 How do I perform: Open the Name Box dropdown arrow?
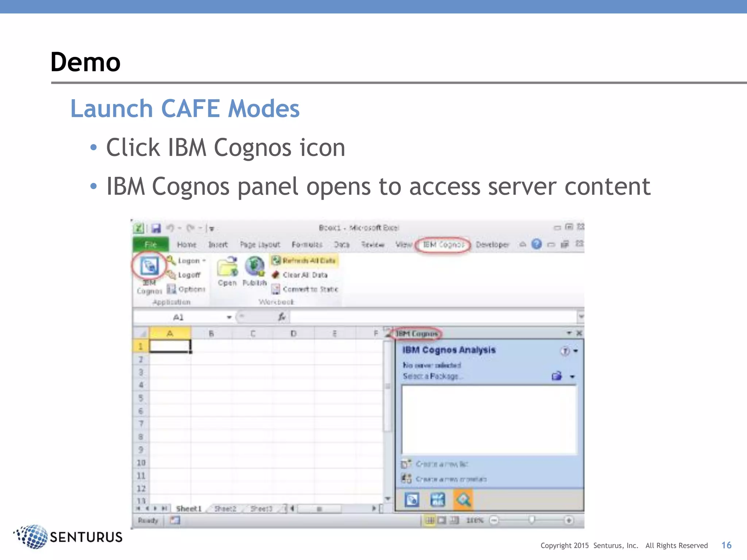pos(229,317)
